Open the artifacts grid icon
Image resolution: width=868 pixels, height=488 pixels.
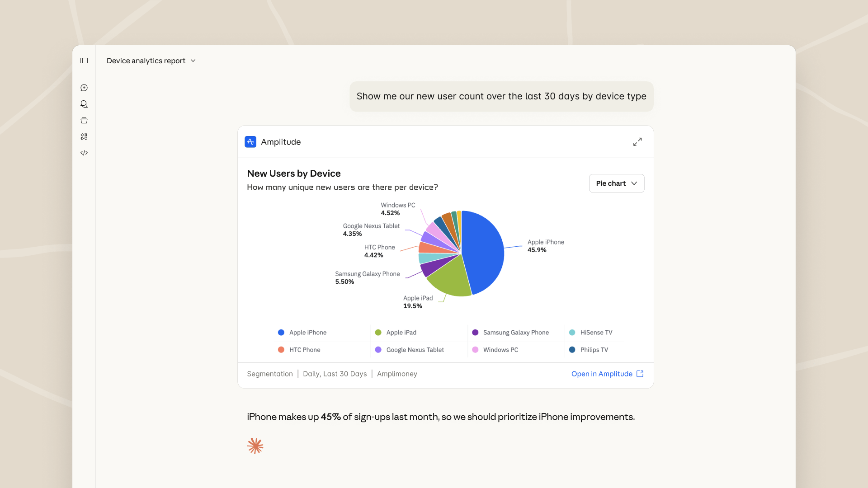click(84, 136)
